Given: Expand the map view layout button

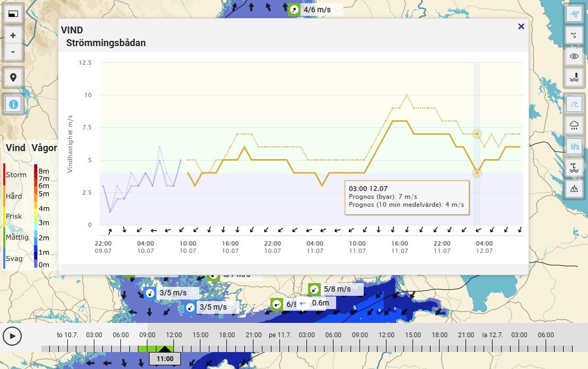Looking at the screenshot, I should tap(13, 14).
